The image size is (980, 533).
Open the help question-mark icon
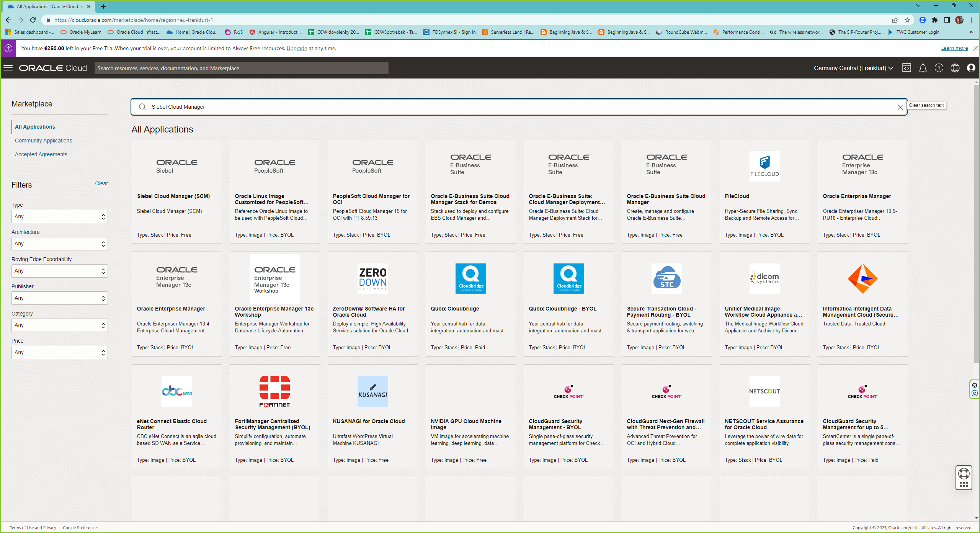point(939,68)
